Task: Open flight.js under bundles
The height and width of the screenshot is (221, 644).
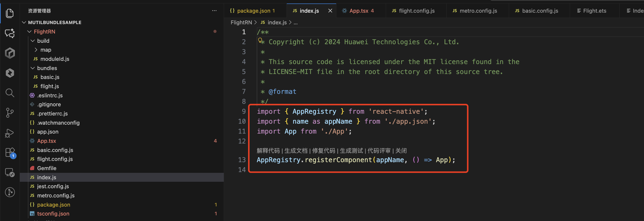Action: 50,86
